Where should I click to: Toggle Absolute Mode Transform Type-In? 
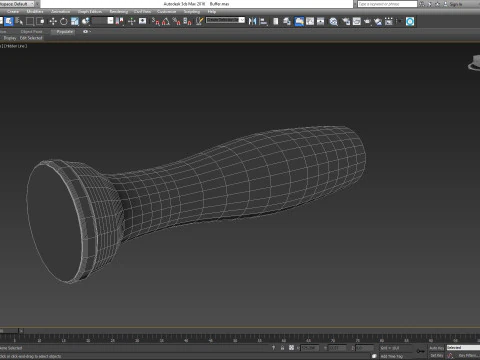point(291,348)
